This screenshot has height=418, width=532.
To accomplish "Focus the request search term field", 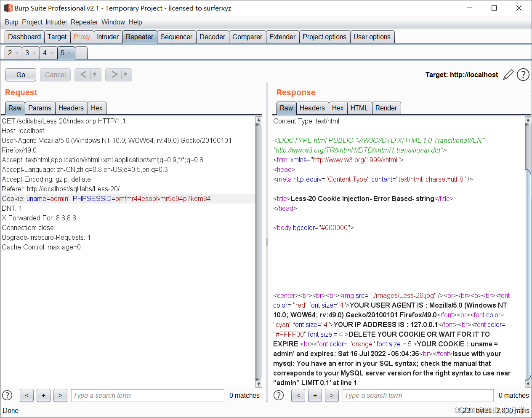I will coord(148,395).
